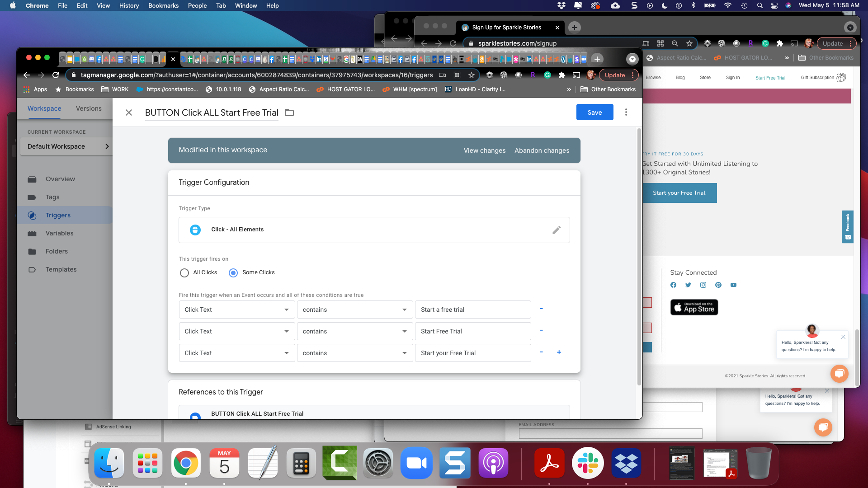Switch to the Versions tab

coord(89,108)
